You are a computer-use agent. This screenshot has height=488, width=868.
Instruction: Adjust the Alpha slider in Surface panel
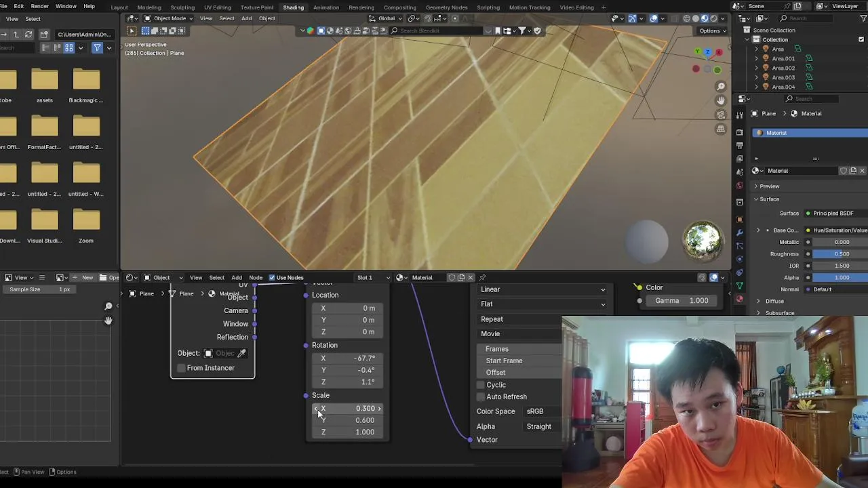pyautogui.click(x=841, y=277)
